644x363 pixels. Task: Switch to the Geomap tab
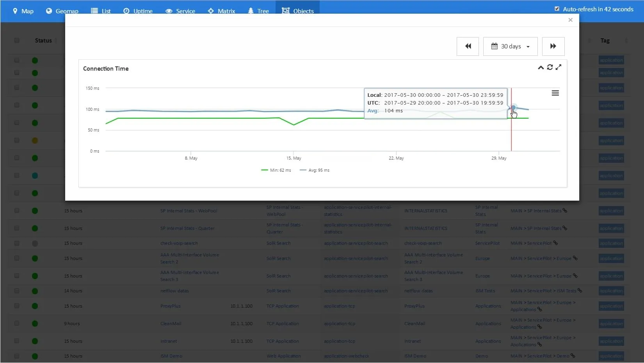62,11
